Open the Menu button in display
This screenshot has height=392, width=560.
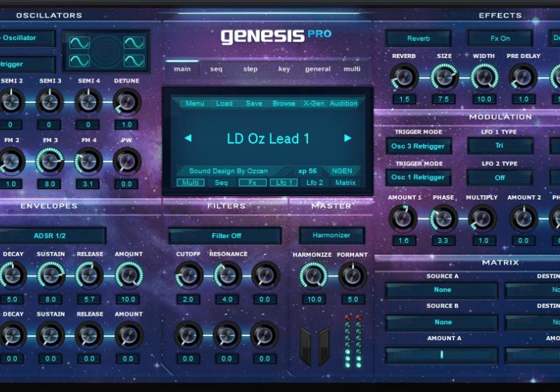195,103
